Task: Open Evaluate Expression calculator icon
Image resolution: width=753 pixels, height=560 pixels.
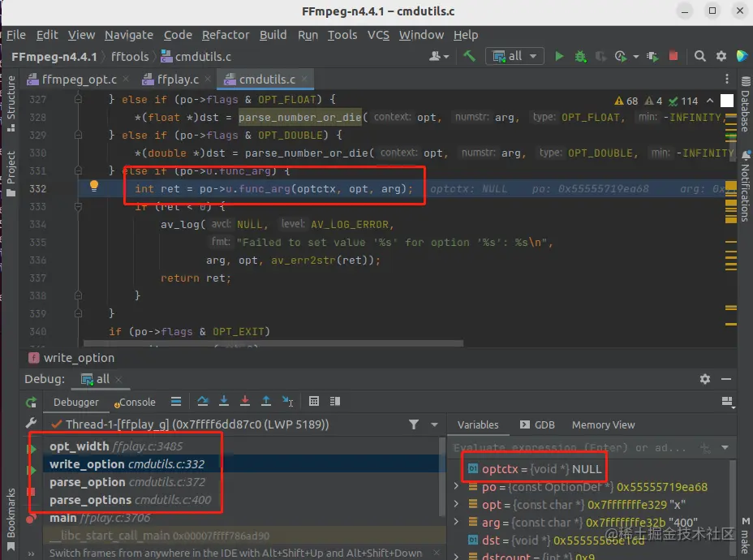Action: (x=313, y=401)
